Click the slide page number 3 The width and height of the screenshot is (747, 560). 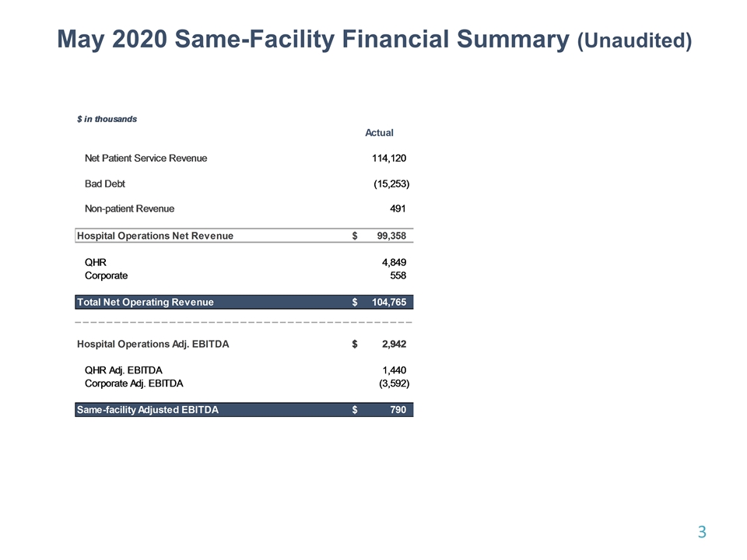pyautogui.click(x=701, y=532)
